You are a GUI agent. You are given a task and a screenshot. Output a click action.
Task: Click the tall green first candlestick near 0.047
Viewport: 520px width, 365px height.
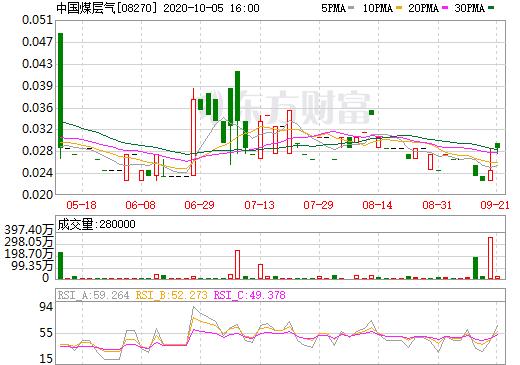(x=61, y=90)
